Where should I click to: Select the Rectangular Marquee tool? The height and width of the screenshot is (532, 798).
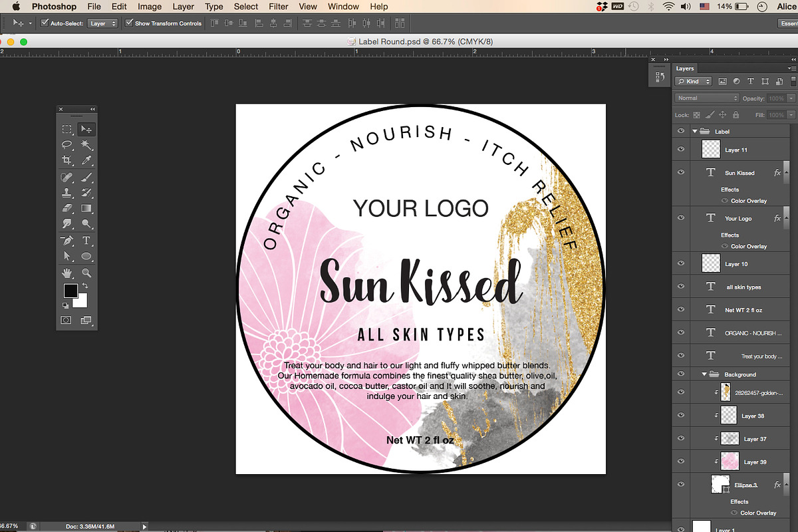[67, 129]
